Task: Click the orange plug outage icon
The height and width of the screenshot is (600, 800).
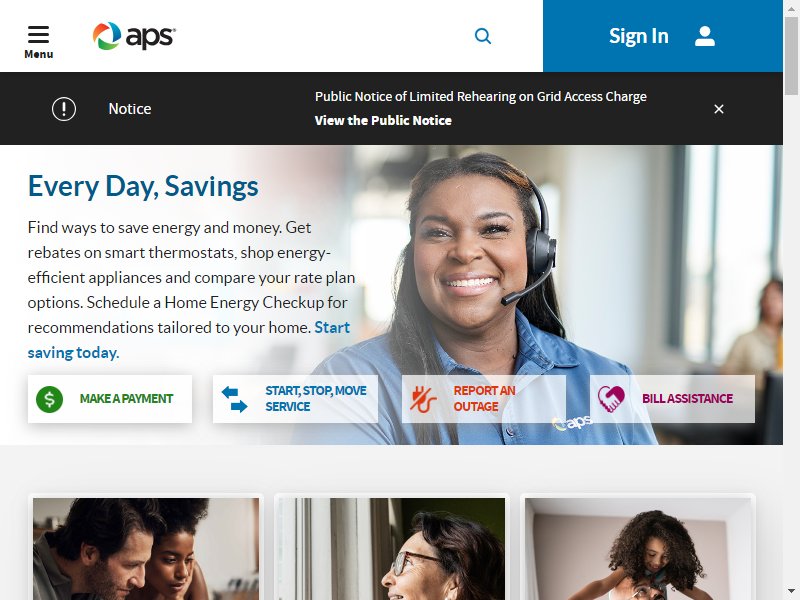Action: tap(423, 399)
